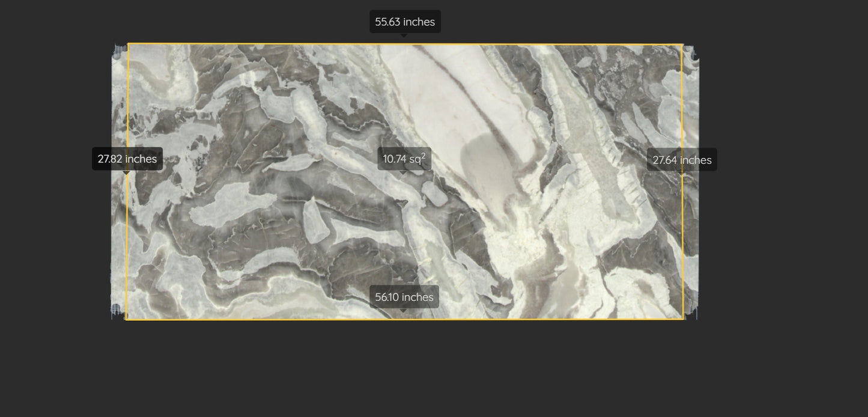Viewport: 868px width, 417px height.
Task: Click the left yellow edge of the outline
Action: pos(127,240)
